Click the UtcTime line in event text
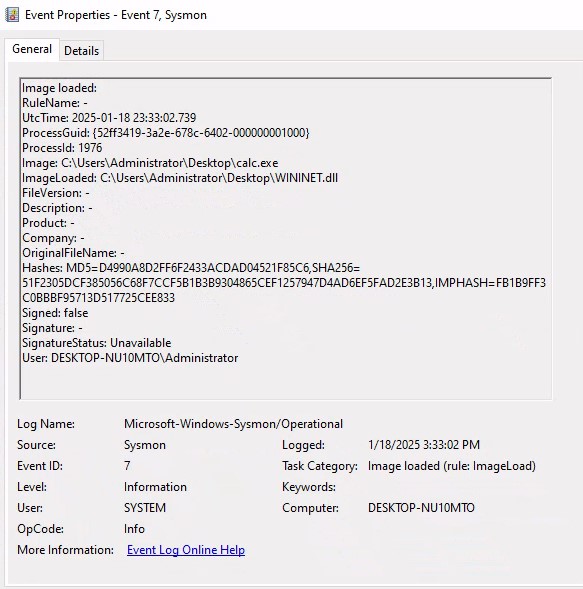583x589 pixels. coord(109,118)
